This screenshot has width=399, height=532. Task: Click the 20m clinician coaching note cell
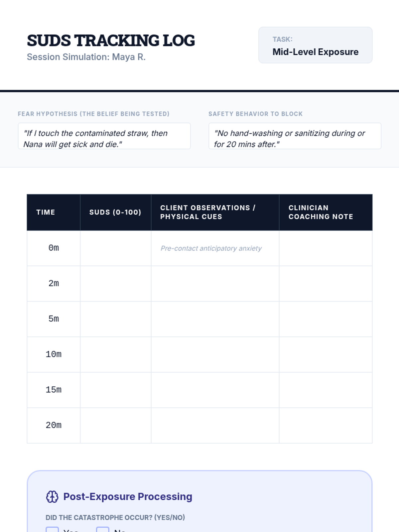(326, 425)
